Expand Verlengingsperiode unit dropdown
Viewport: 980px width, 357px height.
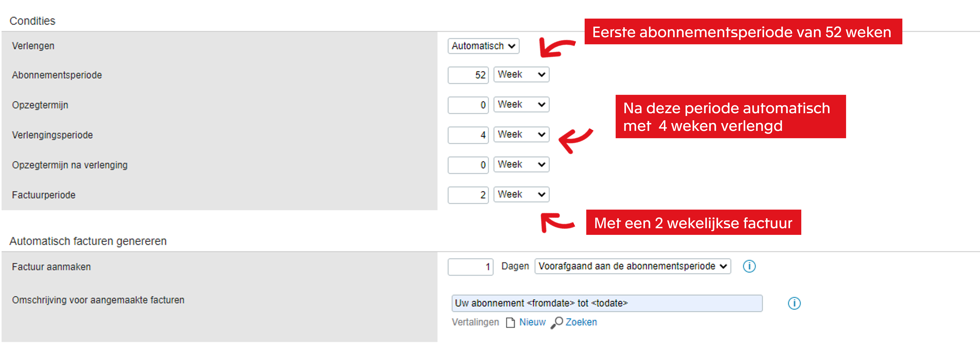point(521,135)
